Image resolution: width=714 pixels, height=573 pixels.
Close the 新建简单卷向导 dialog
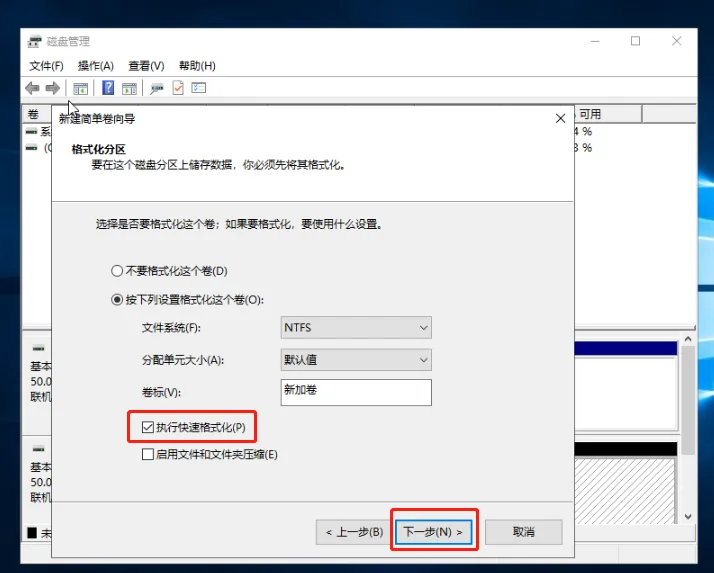561,118
